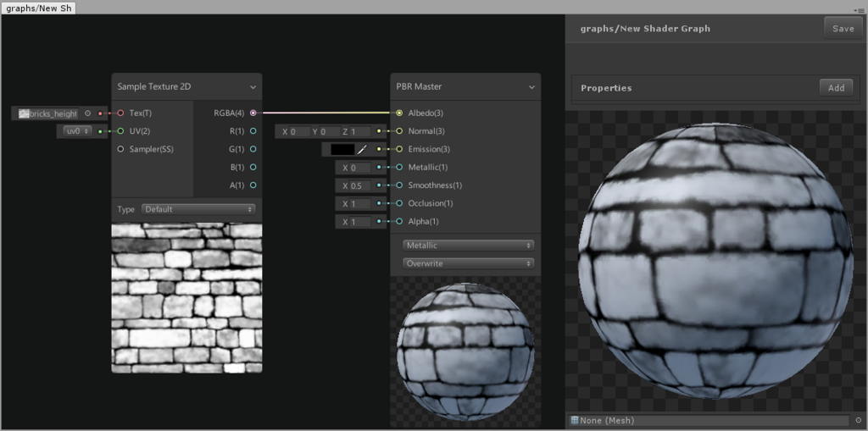This screenshot has width=868, height=431.
Task: Click the Alpha X 1 field
Action: point(359,222)
